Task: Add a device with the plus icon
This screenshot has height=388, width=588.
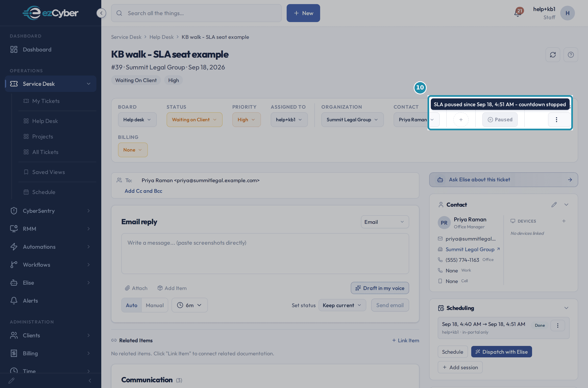Action: [x=564, y=221]
